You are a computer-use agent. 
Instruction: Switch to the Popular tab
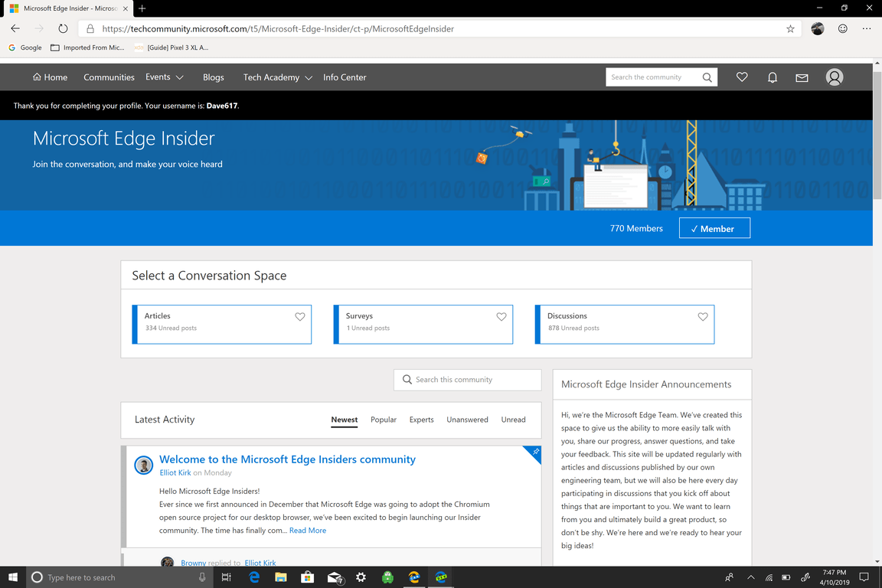(384, 420)
